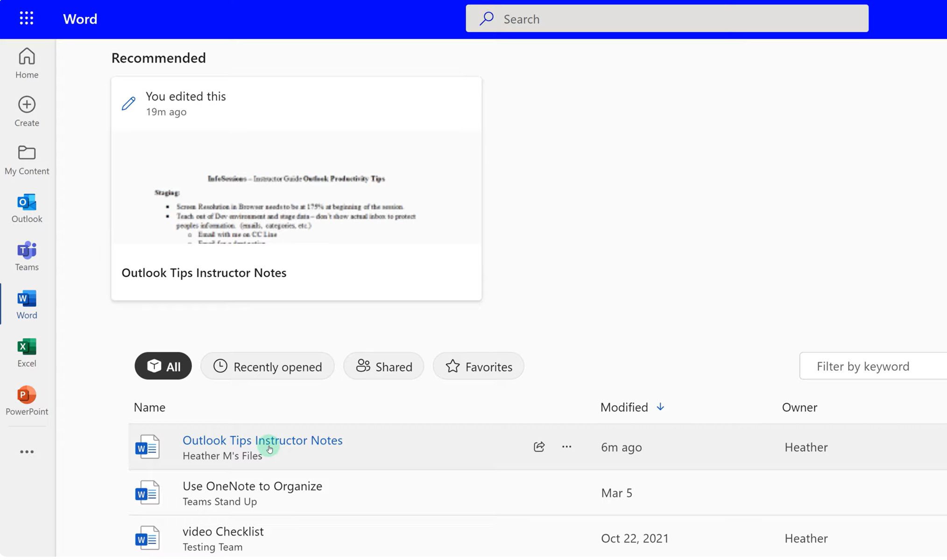
Task: Click the Word file icon for Use OneNote row
Action: 147,492
